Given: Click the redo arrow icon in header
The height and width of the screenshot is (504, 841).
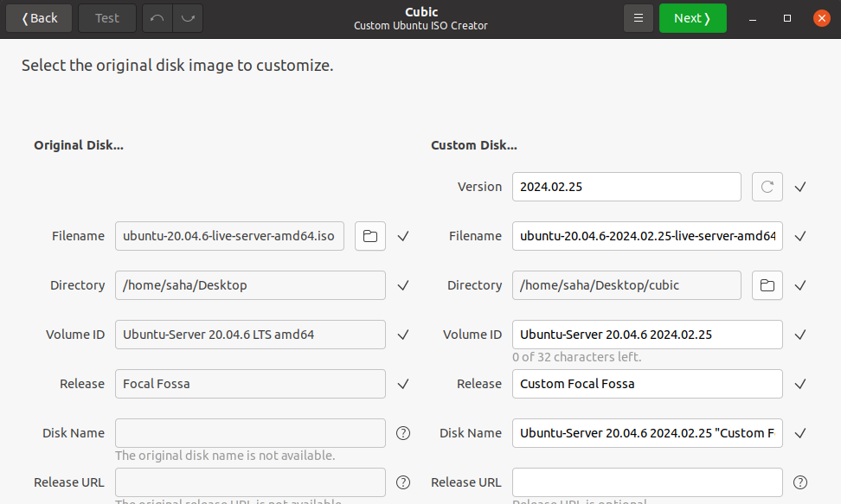Looking at the screenshot, I should [188, 18].
